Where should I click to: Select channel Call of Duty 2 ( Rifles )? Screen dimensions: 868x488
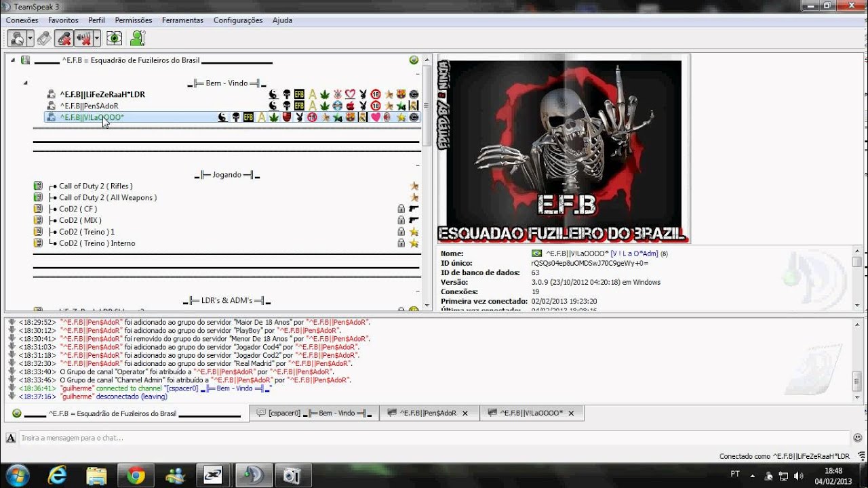pyautogui.click(x=96, y=186)
